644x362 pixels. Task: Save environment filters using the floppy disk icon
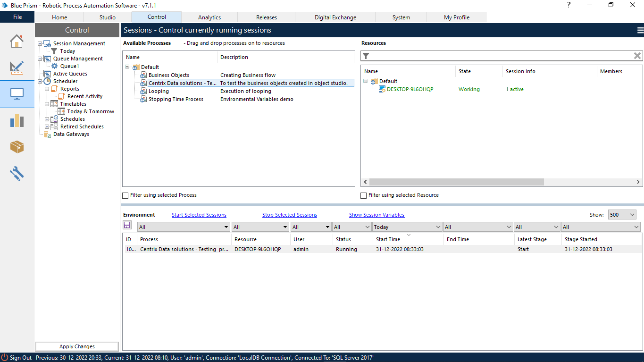point(127,225)
